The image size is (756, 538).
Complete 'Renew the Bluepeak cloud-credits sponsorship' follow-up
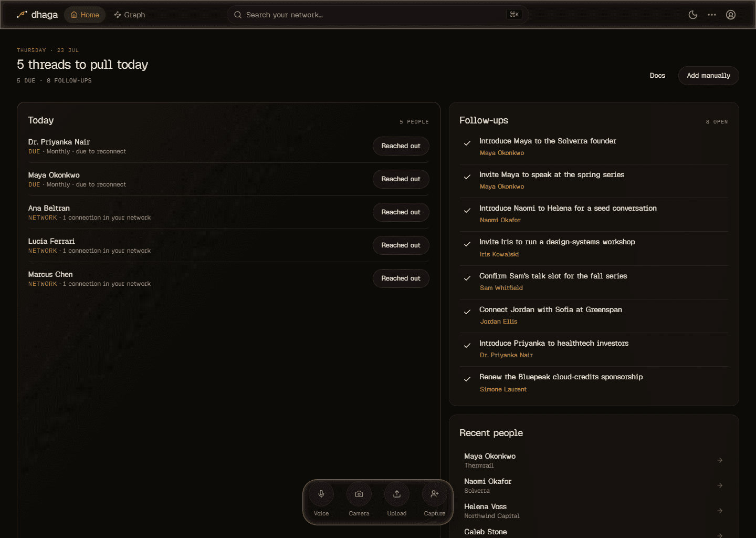click(467, 379)
